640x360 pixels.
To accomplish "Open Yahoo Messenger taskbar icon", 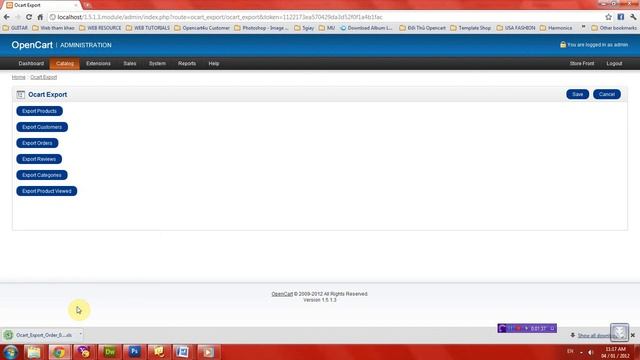I will (84, 352).
